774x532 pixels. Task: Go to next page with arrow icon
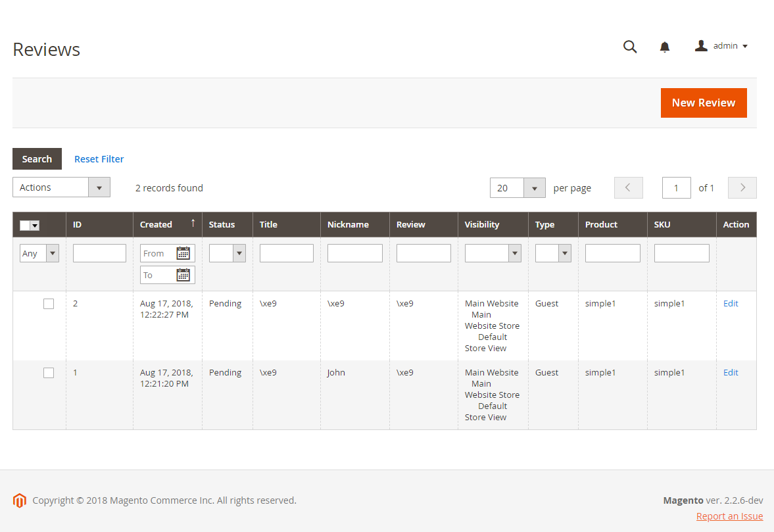(742, 187)
